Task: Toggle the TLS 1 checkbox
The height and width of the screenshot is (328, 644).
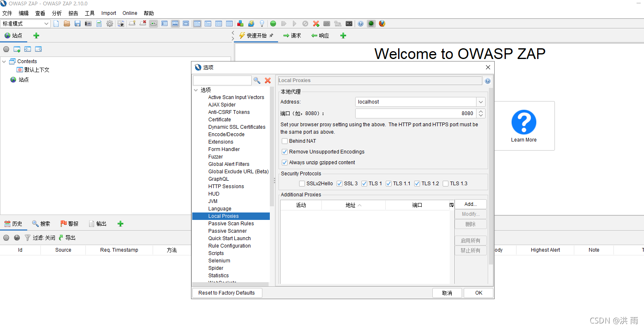Action: tap(364, 184)
